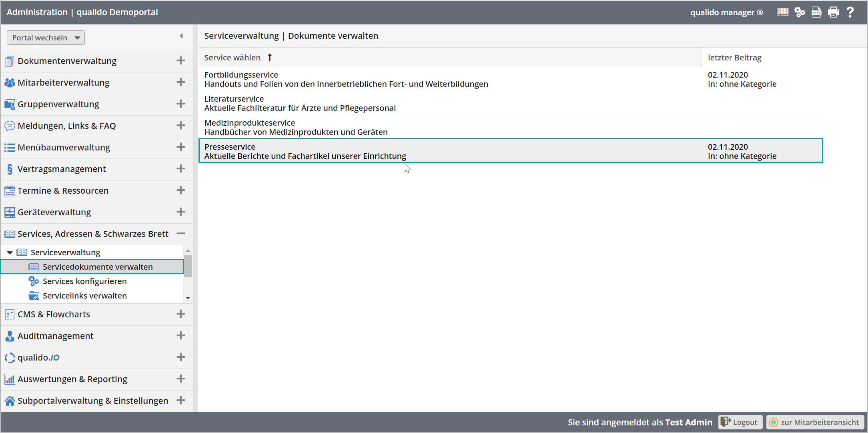Screen dimensions: 868x433
Task: Expand Auditmanagement with its plus sign
Action: [181, 336]
